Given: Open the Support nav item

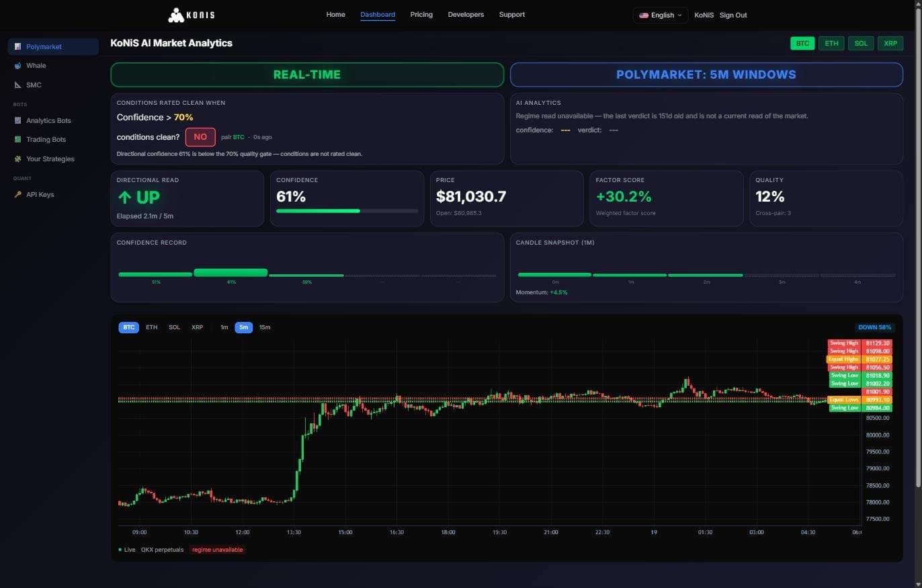Looking at the screenshot, I should click(512, 15).
